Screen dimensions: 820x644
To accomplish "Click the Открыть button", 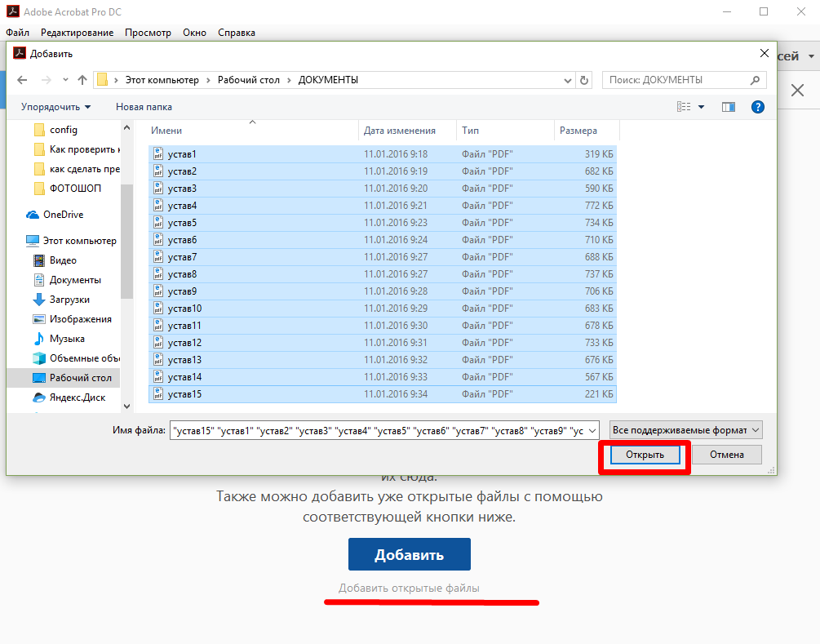I will [x=645, y=455].
